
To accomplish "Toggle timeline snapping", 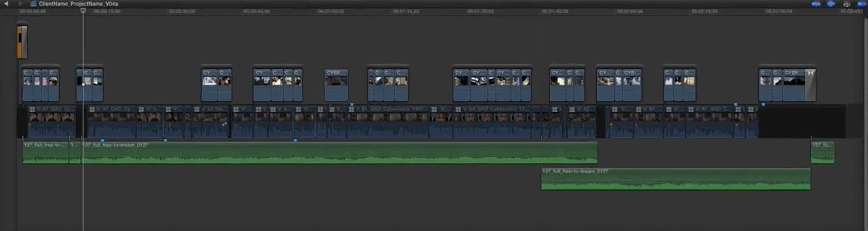I will (x=862, y=4).
